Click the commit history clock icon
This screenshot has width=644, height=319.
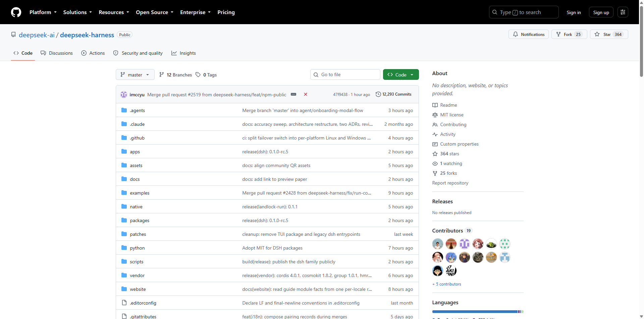point(378,94)
